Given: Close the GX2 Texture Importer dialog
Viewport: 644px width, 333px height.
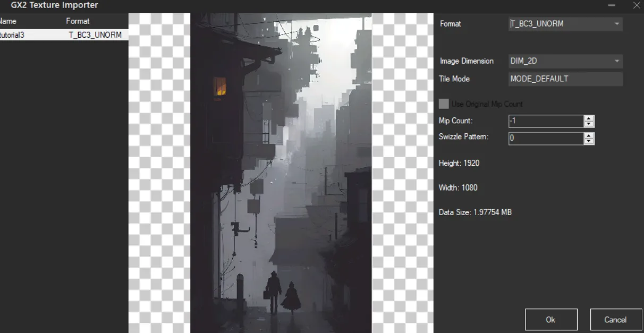Looking at the screenshot, I should [x=637, y=5].
